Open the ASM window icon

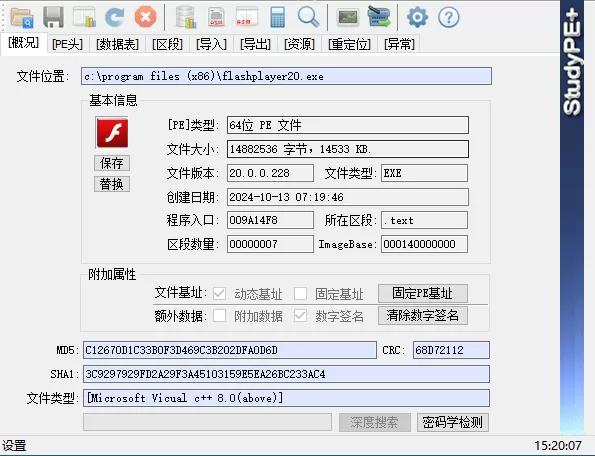(x=247, y=17)
